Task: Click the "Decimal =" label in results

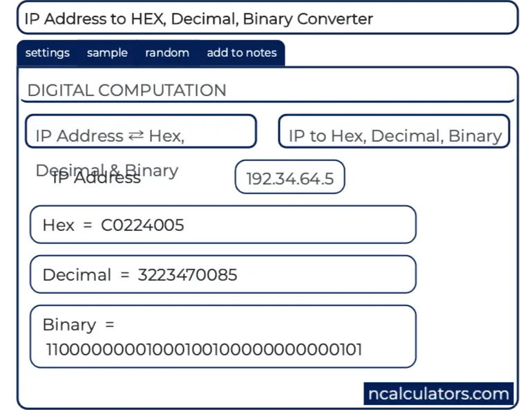Action: (x=86, y=274)
